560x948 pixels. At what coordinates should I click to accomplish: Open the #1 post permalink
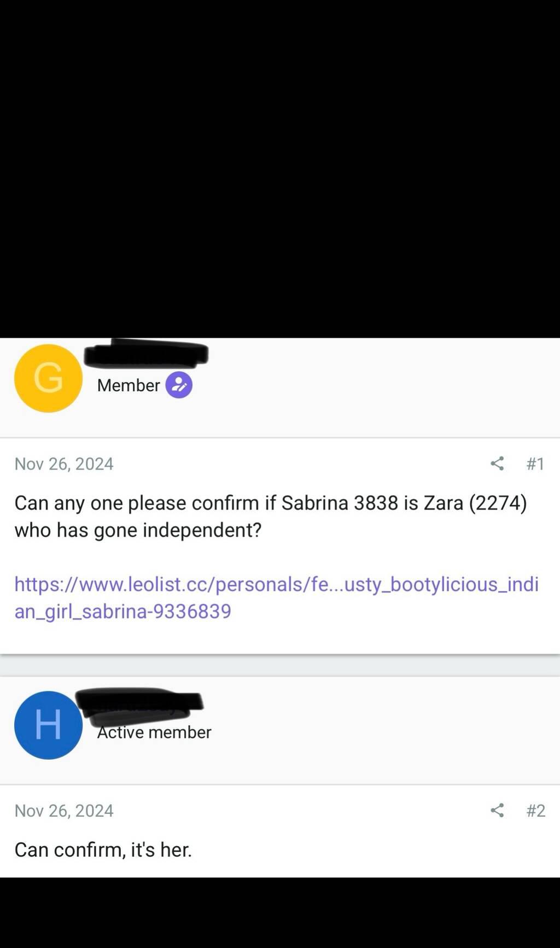[535, 464]
